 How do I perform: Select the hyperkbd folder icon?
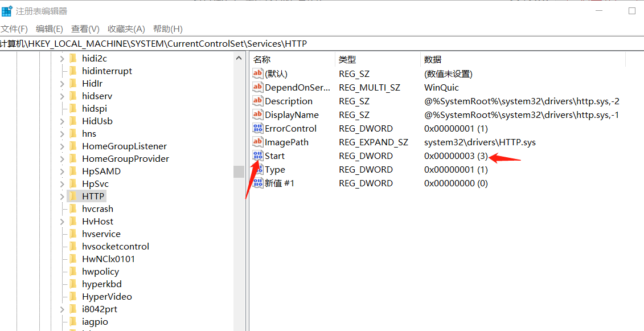coord(73,284)
